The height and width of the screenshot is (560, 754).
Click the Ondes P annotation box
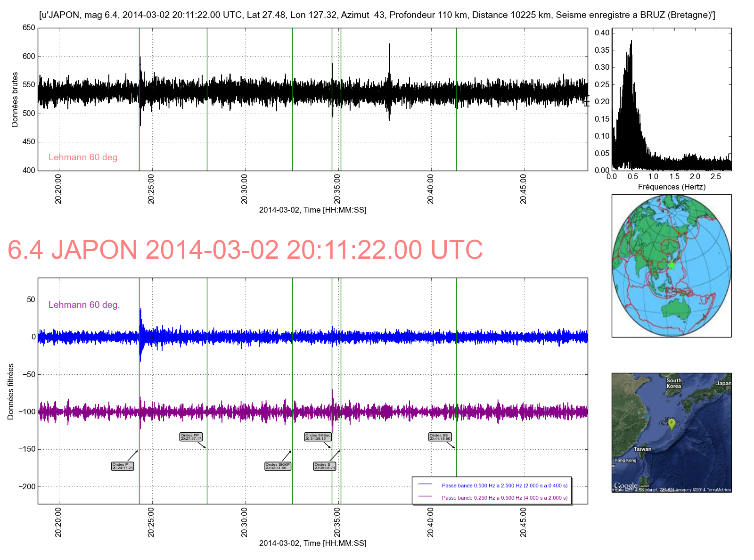tap(123, 466)
